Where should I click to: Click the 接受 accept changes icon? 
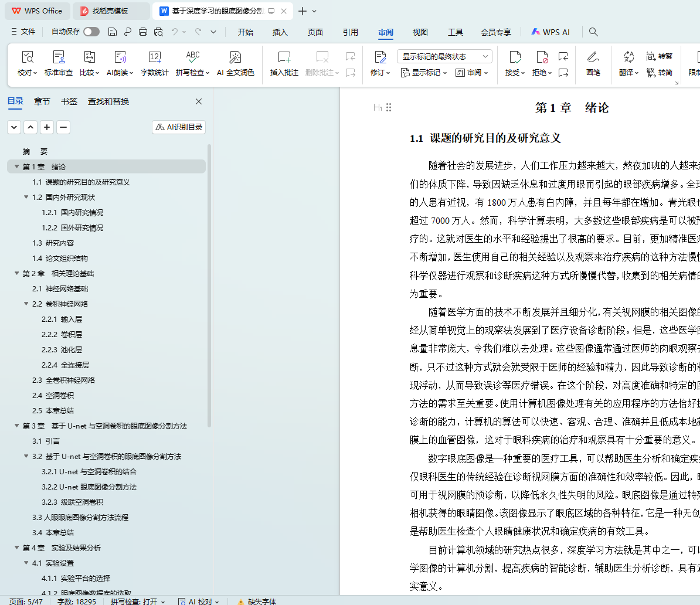pyautogui.click(x=515, y=57)
